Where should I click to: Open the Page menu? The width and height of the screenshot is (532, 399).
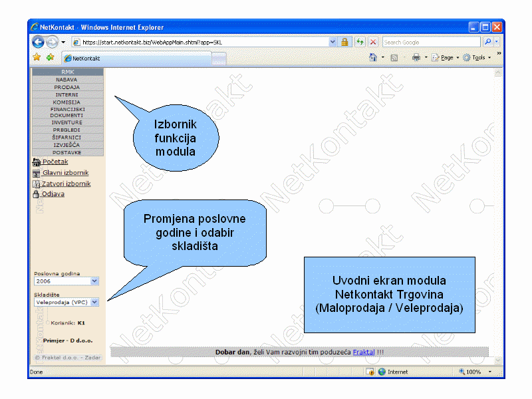click(x=445, y=58)
